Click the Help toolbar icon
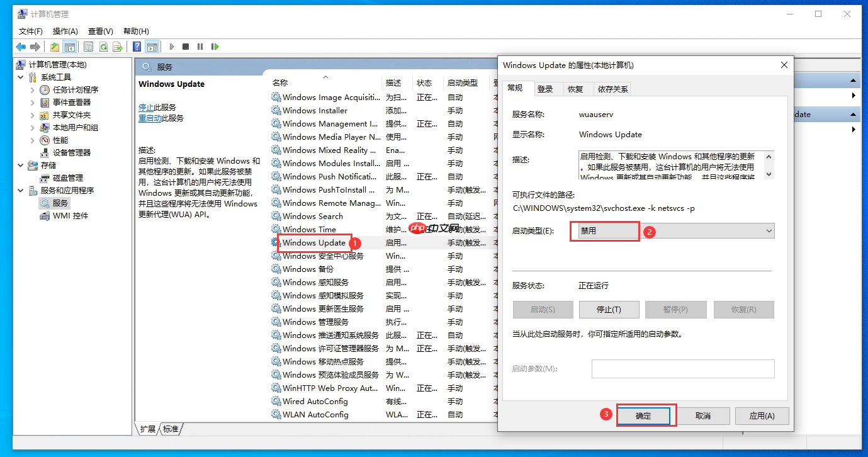 (137, 47)
